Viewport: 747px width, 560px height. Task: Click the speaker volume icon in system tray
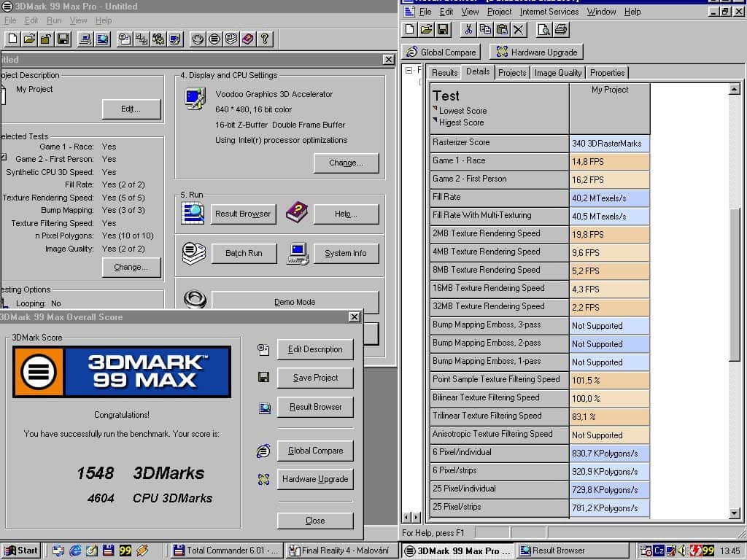click(x=682, y=551)
